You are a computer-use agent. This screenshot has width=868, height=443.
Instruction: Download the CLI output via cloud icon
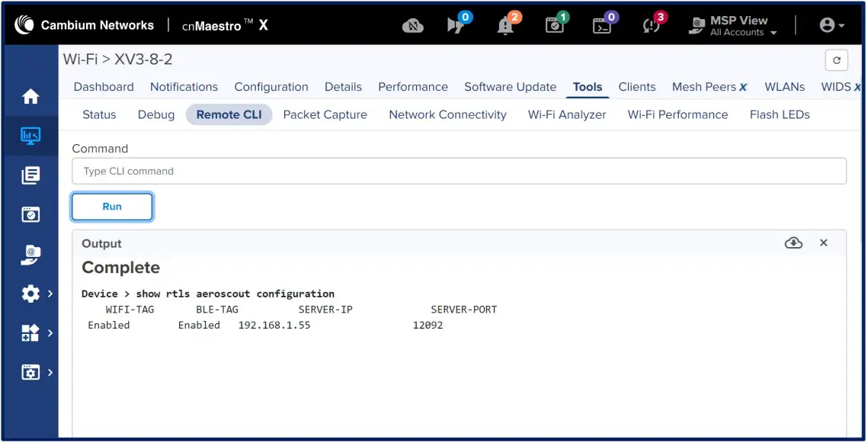(793, 243)
